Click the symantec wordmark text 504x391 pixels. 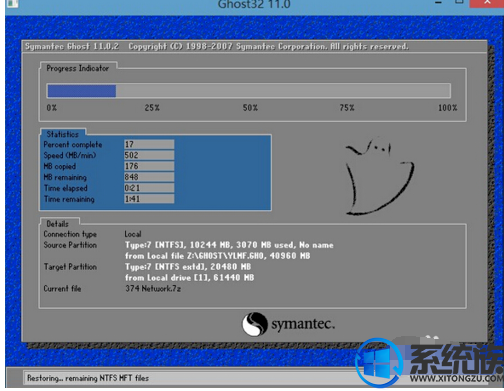pyautogui.click(x=303, y=324)
